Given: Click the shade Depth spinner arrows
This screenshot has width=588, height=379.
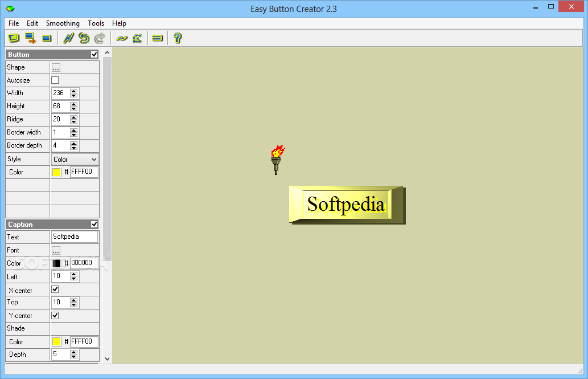Looking at the screenshot, I should (74, 354).
